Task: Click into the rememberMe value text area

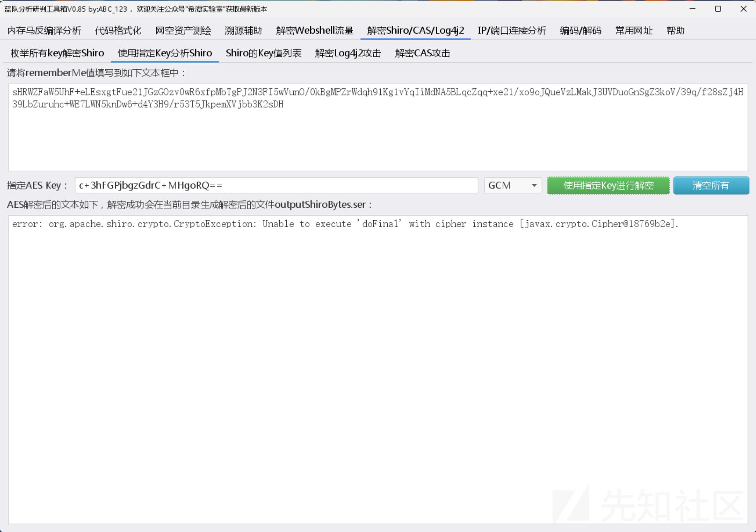Action: coord(378,127)
